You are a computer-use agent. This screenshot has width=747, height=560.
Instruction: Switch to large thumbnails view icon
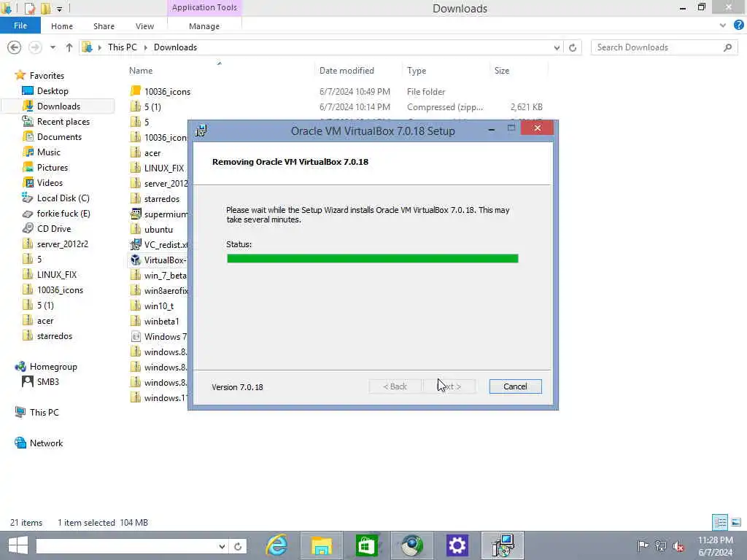[736, 522]
